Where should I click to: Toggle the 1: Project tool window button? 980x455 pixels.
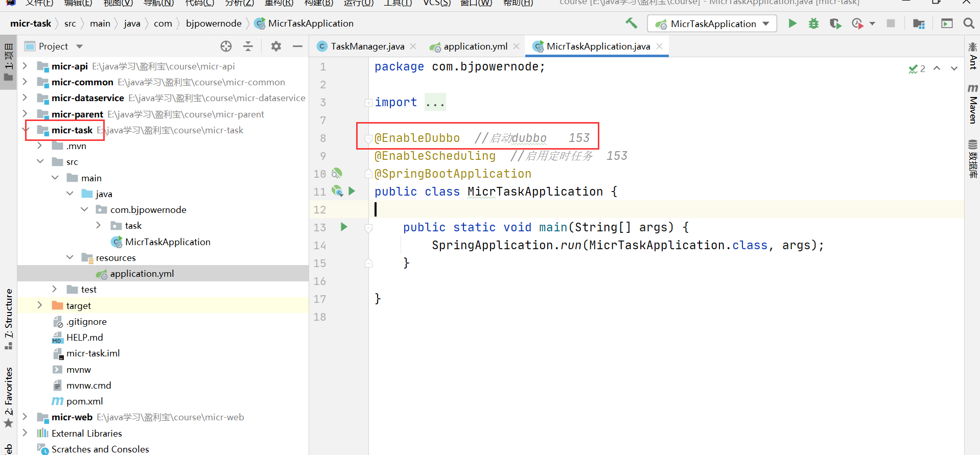click(8, 62)
